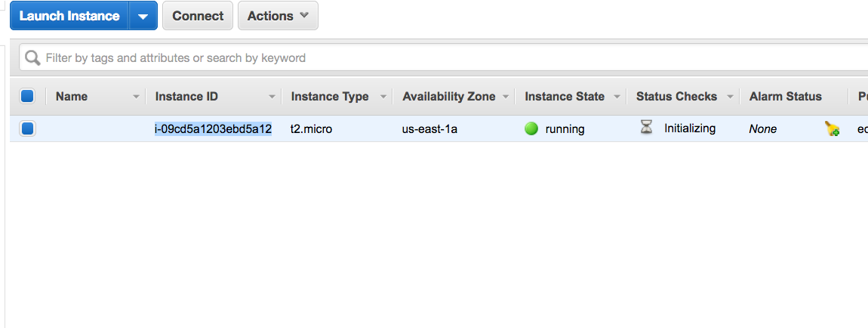Image resolution: width=868 pixels, height=328 pixels.
Task: Click the Alarm Status column header
Action: pos(785,97)
